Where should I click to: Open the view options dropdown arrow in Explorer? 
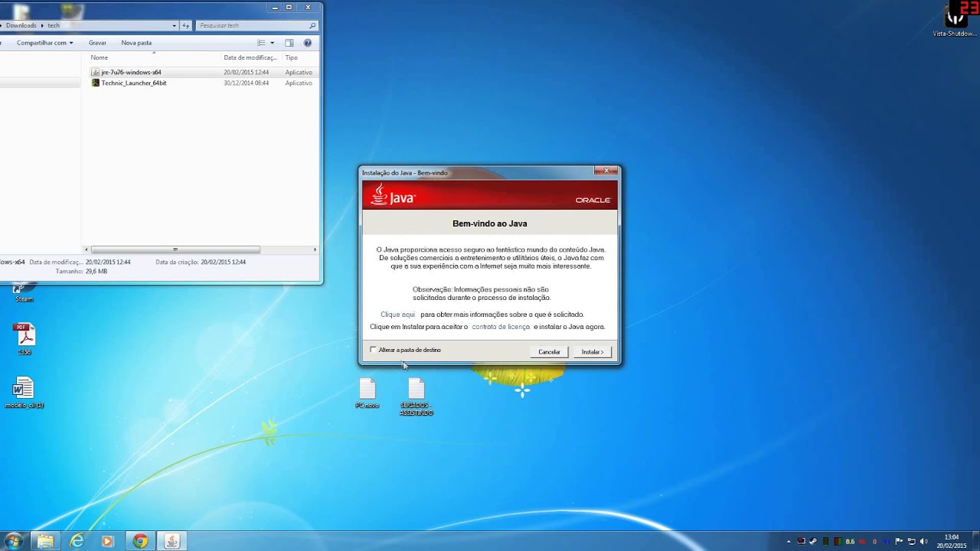(x=272, y=43)
